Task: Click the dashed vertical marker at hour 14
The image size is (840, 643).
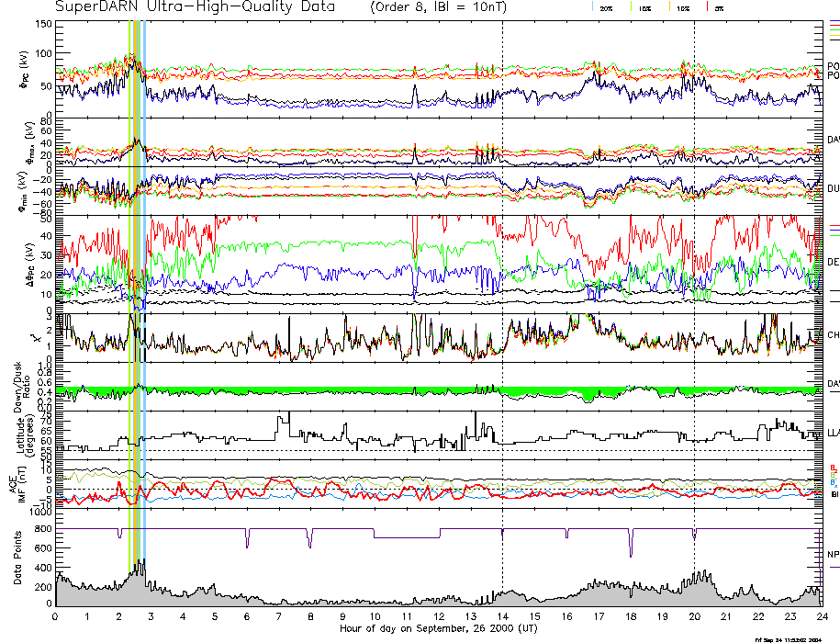Action: pyautogui.click(x=502, y=312)
